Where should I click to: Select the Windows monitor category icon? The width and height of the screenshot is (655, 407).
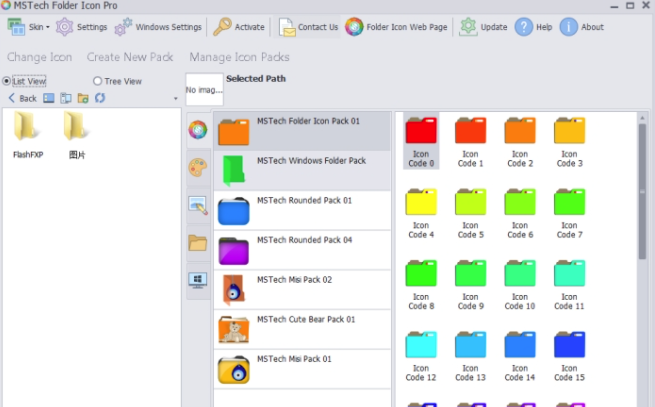pos(198,280)
